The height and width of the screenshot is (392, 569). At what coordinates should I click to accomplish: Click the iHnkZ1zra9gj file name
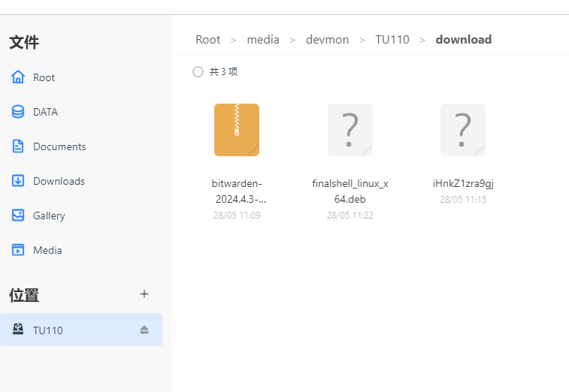[x=463, y=183]
